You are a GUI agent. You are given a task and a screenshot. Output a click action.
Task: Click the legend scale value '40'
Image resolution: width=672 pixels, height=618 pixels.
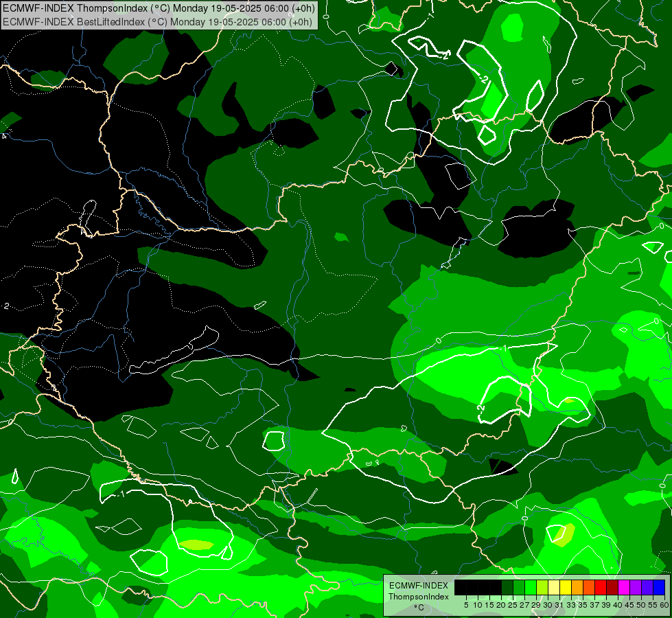pyautogui.click(x=618, y=605)
